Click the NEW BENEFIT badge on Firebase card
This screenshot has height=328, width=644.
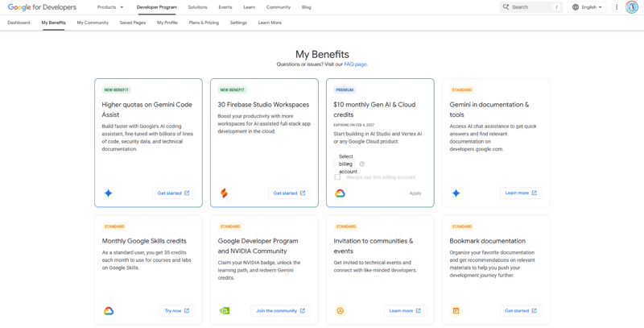coord(233,89)
